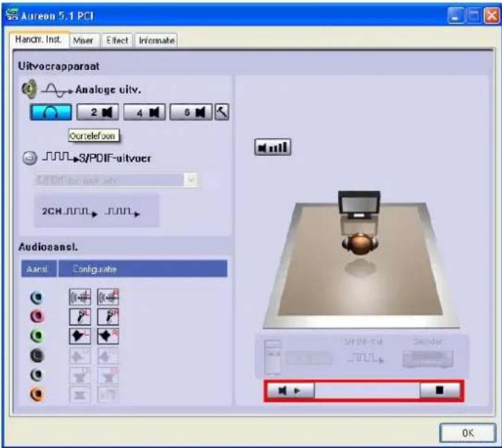Click the Aansl. column header

[x=39, y=269]
